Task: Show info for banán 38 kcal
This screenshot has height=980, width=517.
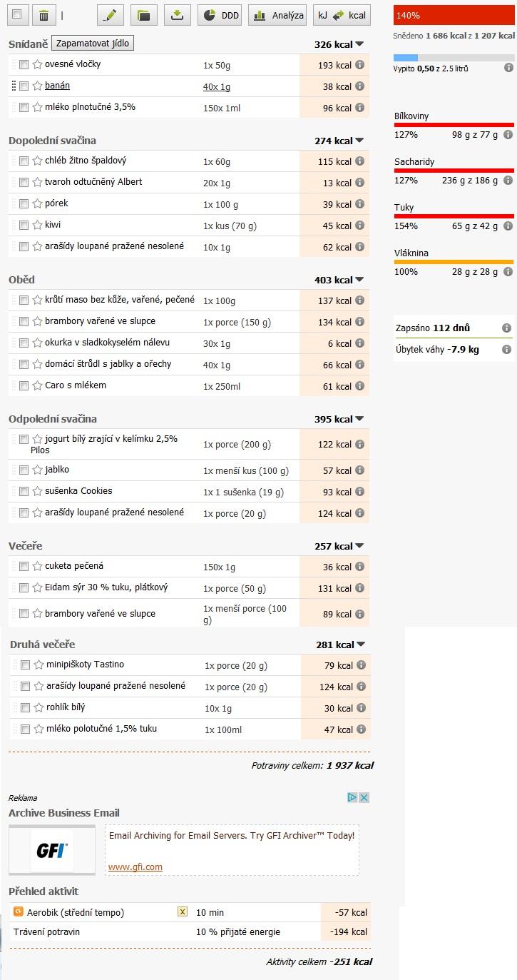Action: click(360, 86)
